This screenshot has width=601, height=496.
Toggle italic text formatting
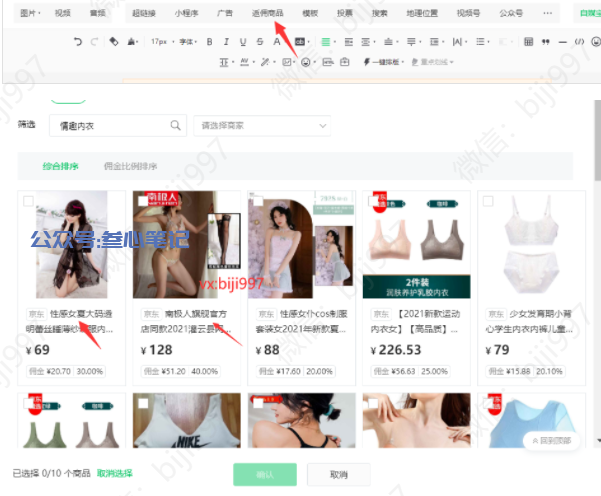(227, 42)
